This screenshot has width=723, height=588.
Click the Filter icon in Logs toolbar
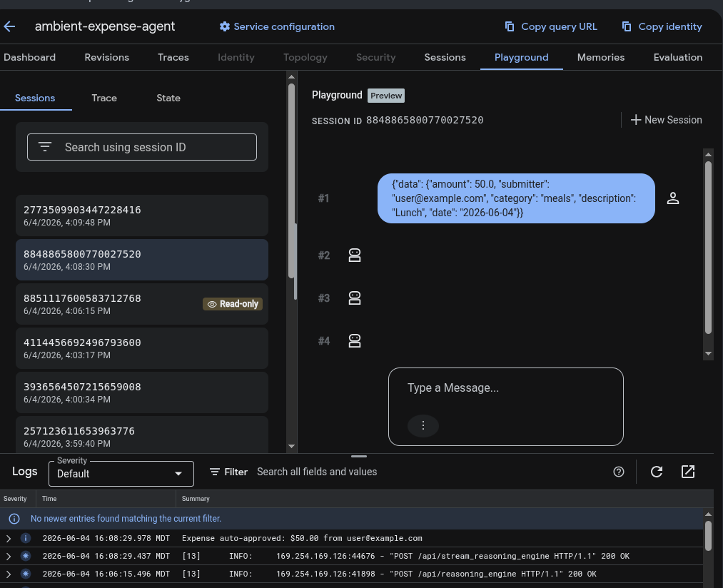(x=214, y=472)
